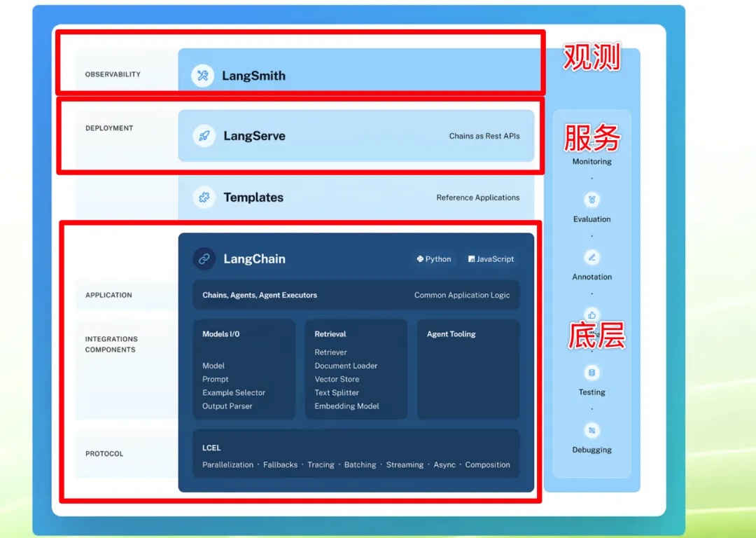Click the thumbs-up feedback icon
This screenshot has height=538, width=756.
(x=591, y=315)
